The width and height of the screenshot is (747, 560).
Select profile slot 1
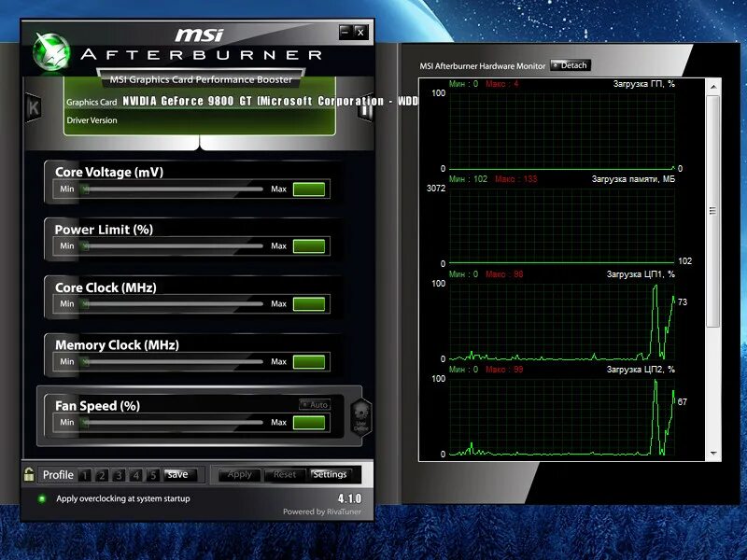(x=85, y=475)
